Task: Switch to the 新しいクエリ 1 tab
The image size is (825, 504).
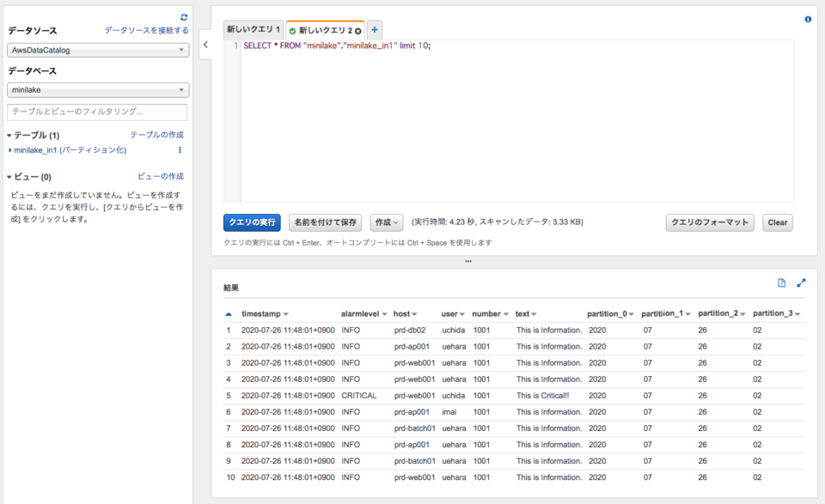Action: 253,29
